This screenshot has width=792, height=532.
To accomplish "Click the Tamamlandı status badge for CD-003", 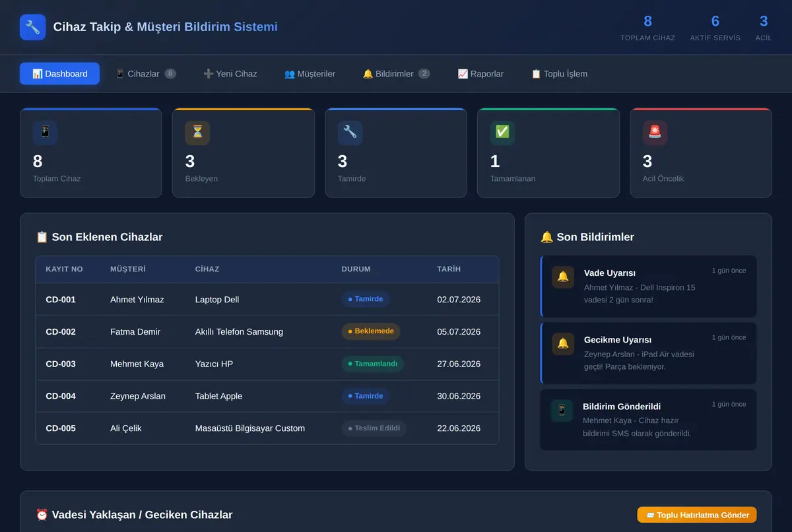I will [x=372, y=364].
